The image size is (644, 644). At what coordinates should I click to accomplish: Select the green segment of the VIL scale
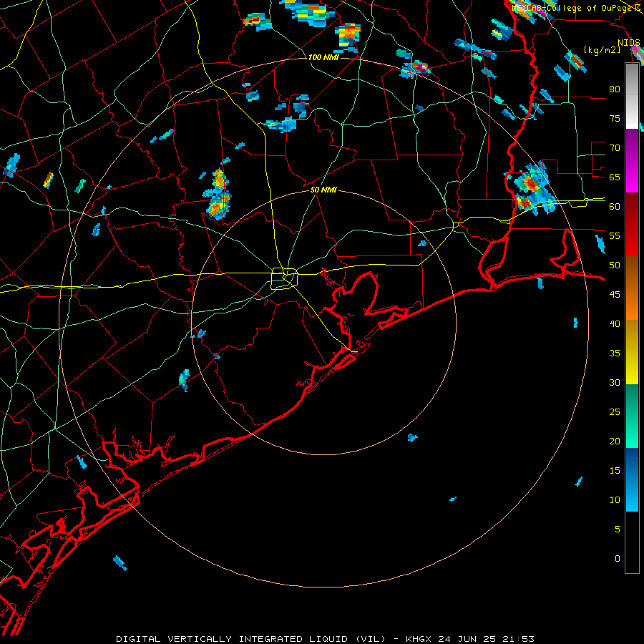[632, 416]
